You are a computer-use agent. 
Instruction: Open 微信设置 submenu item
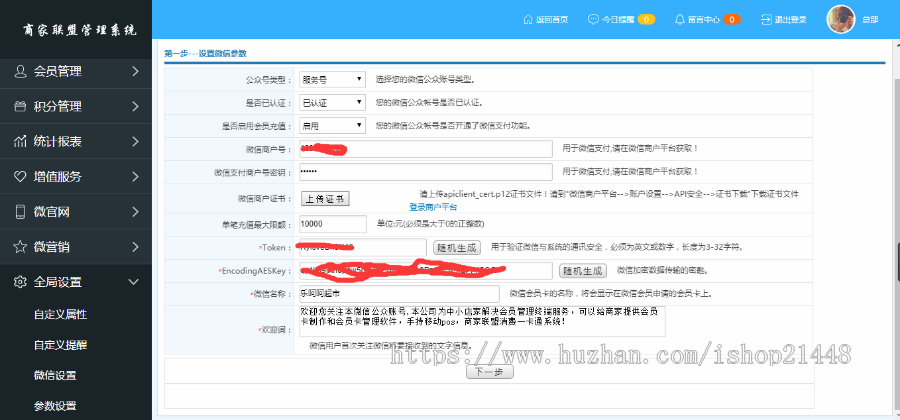click(x=55, y=375)
